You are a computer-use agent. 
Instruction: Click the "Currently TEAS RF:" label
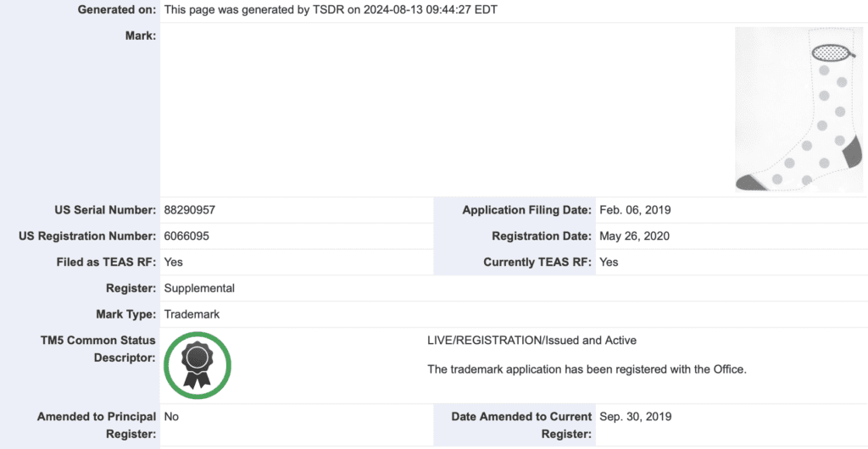pyautogui.click(x=537, y=263)
